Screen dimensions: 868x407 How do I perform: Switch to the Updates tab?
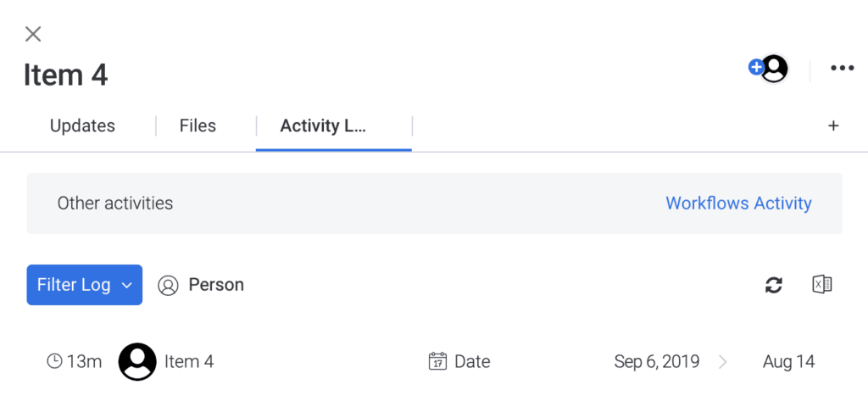tap(82, 125)
